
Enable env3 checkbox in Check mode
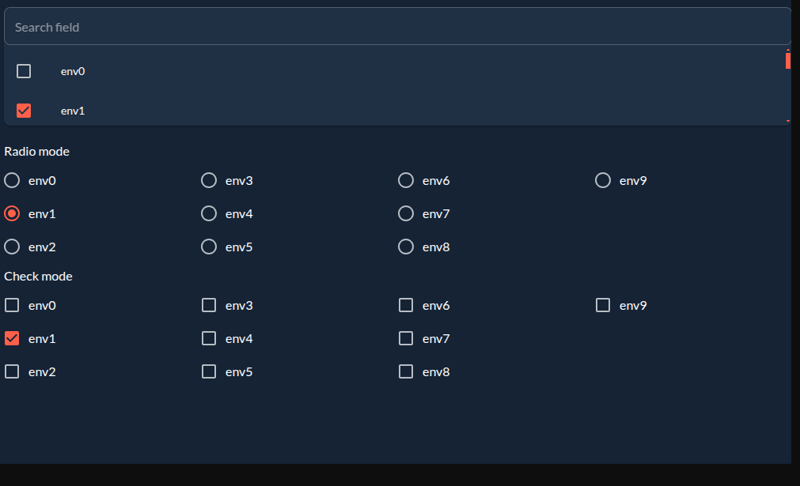click(209, 306)
